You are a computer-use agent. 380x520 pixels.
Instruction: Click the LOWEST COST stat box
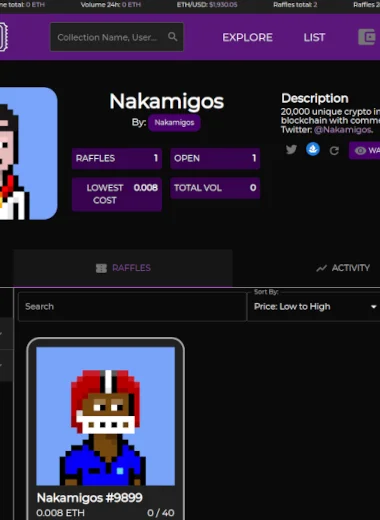117,194
